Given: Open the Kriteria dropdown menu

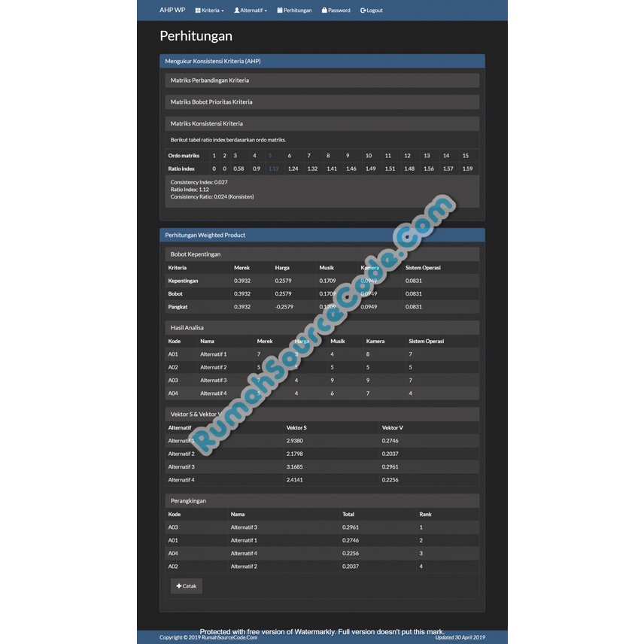Looking at the screenshot, I should pos(209,11).
